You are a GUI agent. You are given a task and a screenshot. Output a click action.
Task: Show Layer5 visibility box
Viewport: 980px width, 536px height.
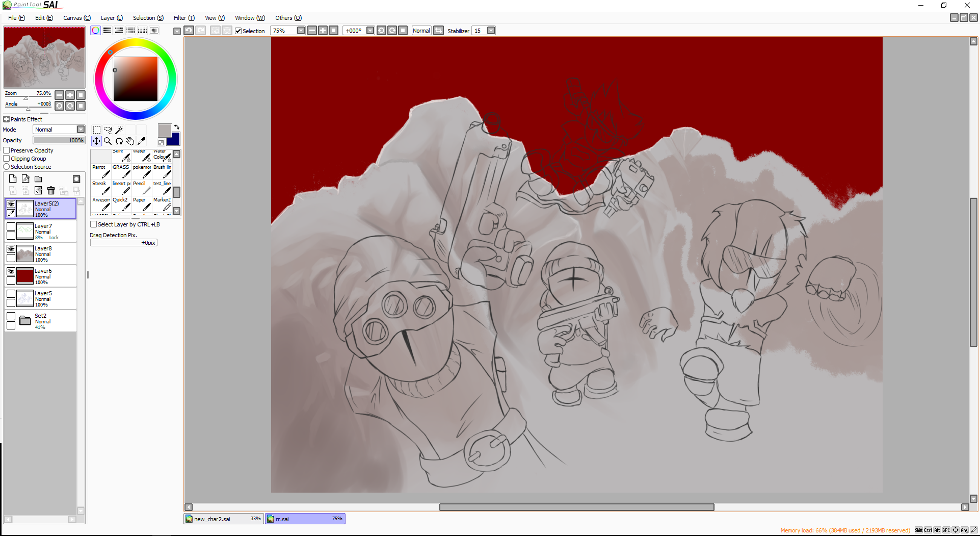point(11,294)
